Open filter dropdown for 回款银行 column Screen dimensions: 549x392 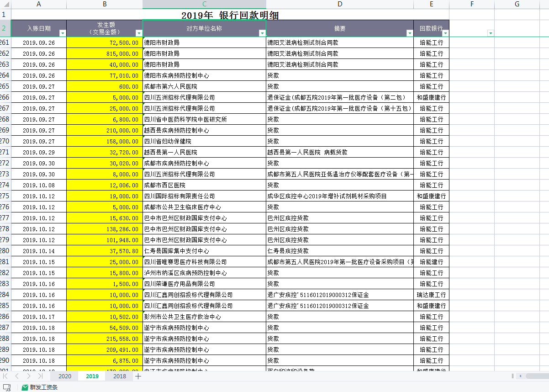point(445,33)
